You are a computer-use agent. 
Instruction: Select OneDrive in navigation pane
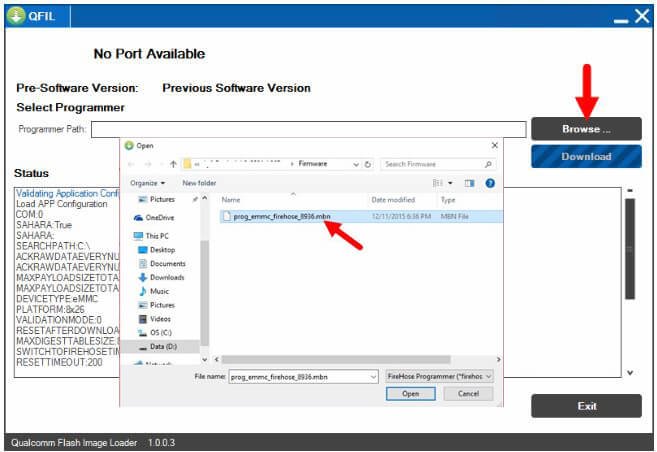tap(154, 217)
